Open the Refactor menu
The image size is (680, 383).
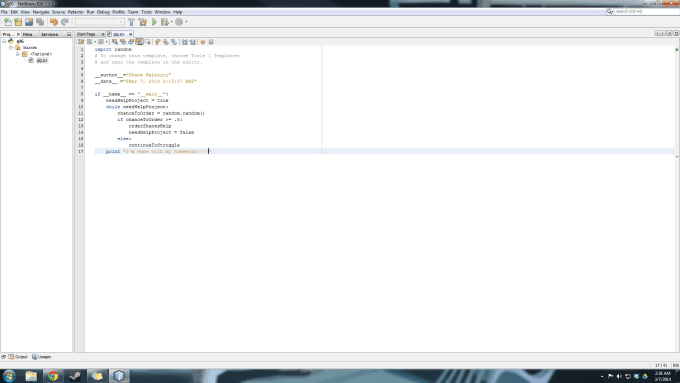point(75,12)
